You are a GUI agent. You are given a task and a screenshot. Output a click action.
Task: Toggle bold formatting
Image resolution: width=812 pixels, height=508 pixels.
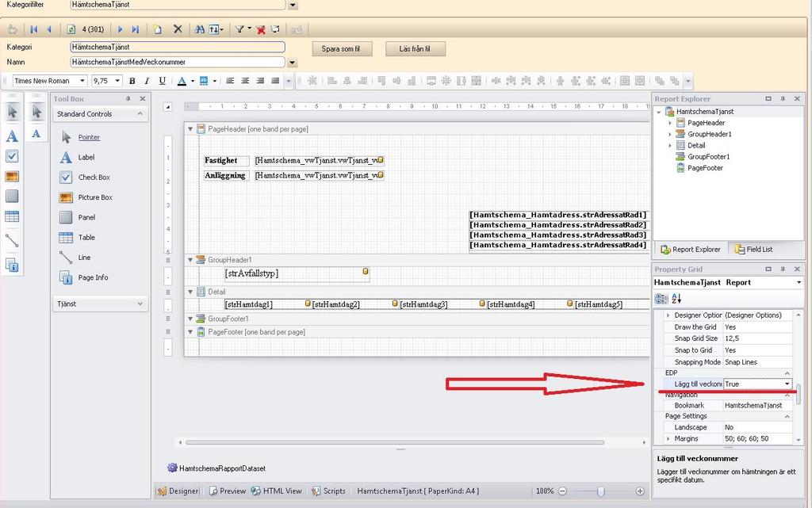pyautogui.click(x=132, y=81)
